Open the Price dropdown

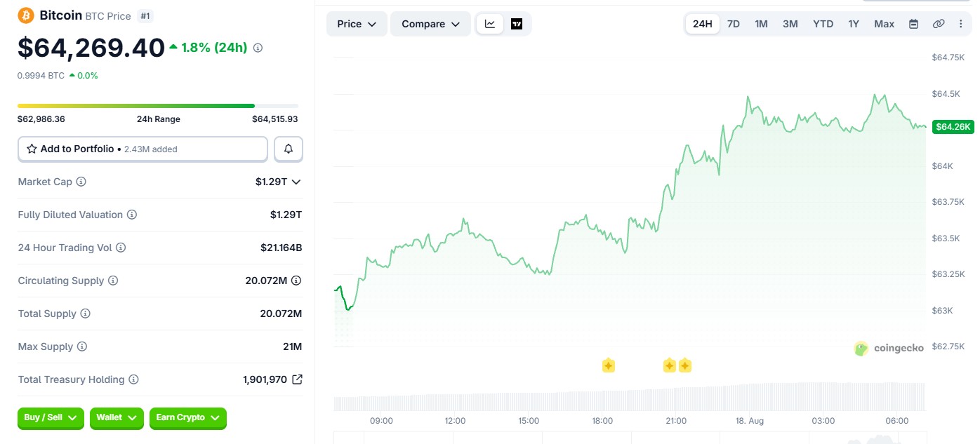click(x=357, y=24)
